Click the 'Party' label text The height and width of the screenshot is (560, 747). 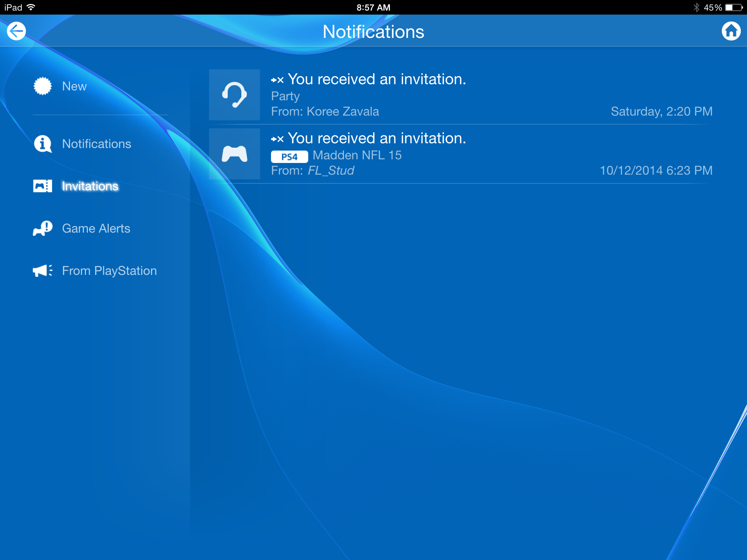[x=285, y=96]
